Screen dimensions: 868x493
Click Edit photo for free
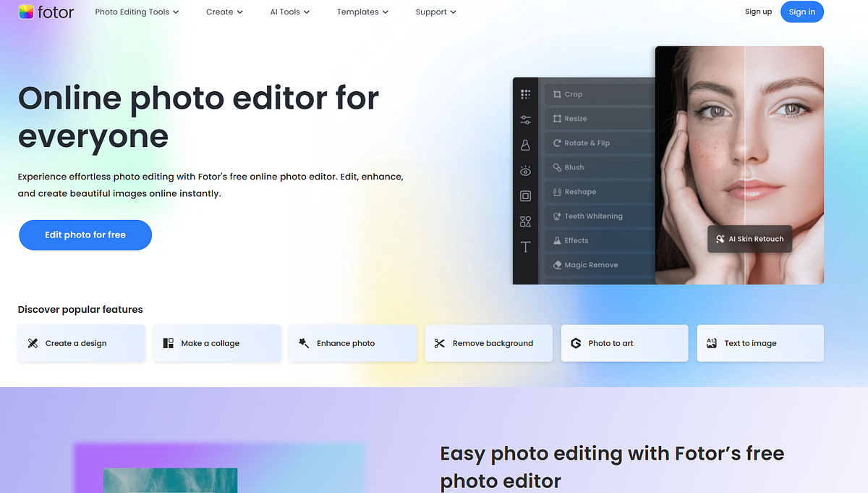[x=85, y=235]
